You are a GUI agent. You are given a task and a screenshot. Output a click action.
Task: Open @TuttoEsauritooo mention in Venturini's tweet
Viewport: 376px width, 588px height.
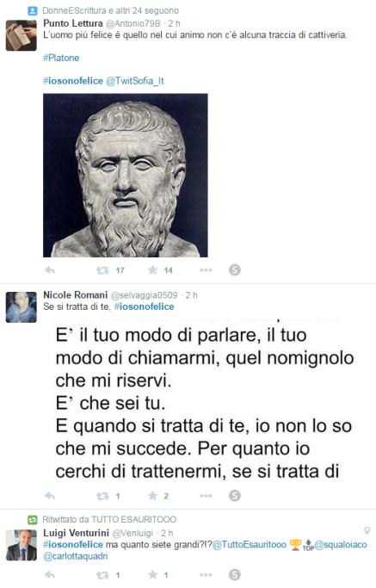[x=250, y=544]
